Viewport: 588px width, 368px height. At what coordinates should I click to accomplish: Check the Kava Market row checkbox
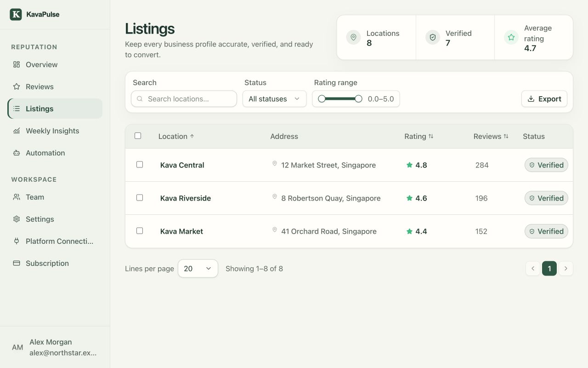(140, 230)
